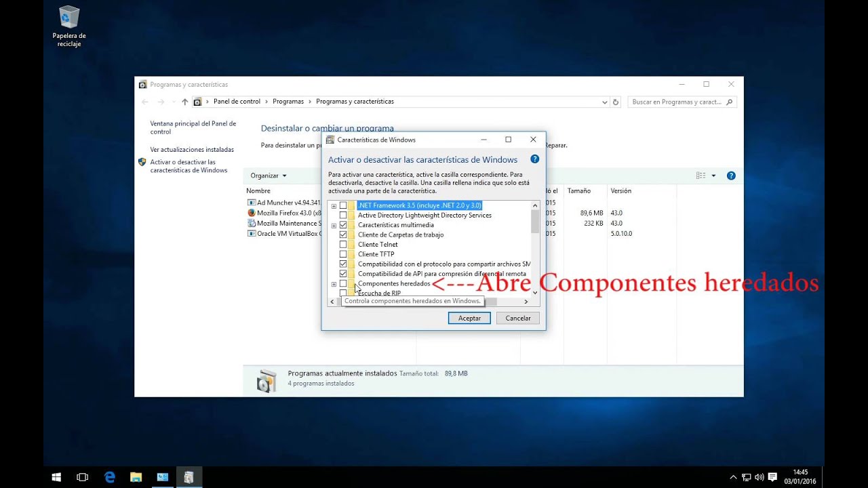The width and height of the screenshot is (868, 488).
Task: Check the Componentes heredados checkbox
Action: tap(343, 283)
